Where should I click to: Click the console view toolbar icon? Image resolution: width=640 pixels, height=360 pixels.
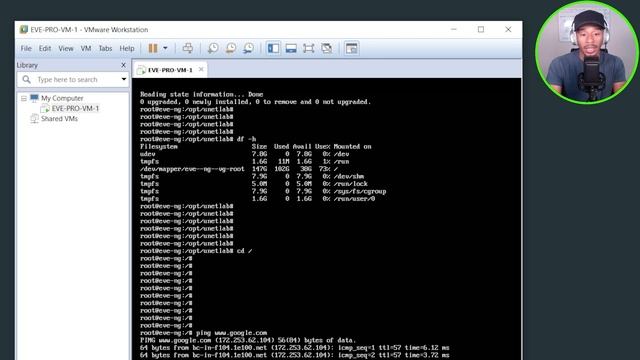pyautogui.click(x=351, y=48)
